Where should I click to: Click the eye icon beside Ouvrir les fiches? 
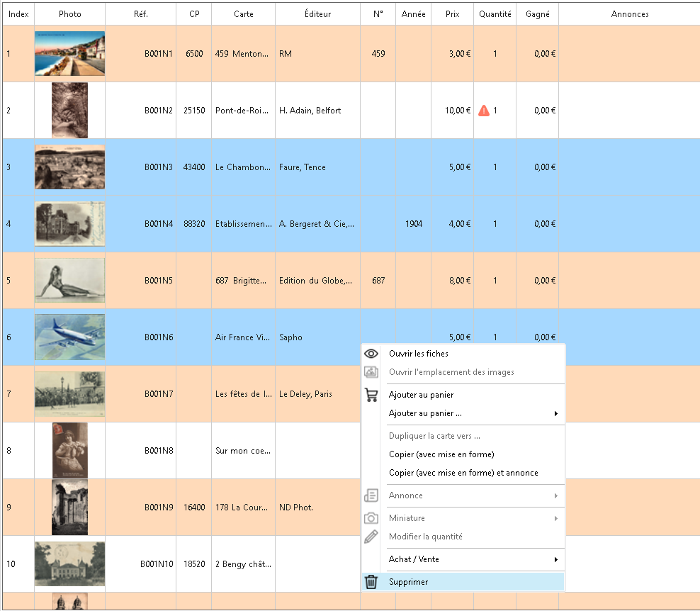371,354
